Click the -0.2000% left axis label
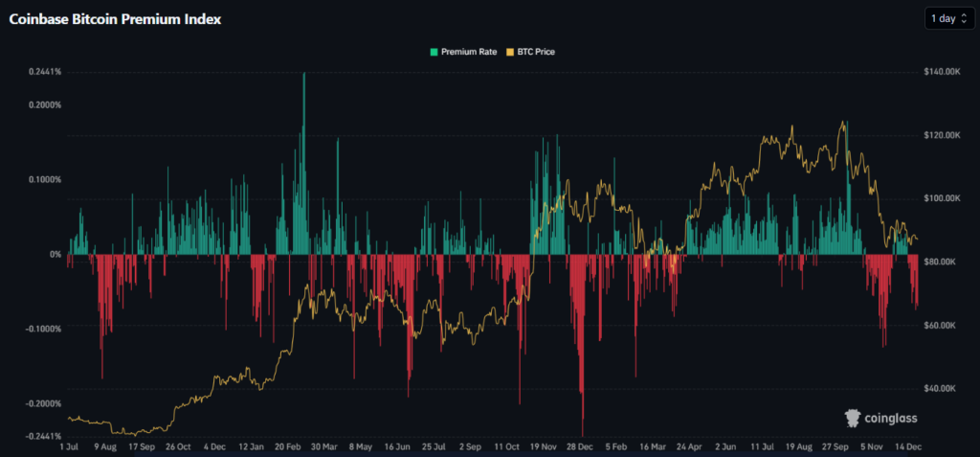Image resolution: width=980 pixels, height=457 pixels. point(44,403)
